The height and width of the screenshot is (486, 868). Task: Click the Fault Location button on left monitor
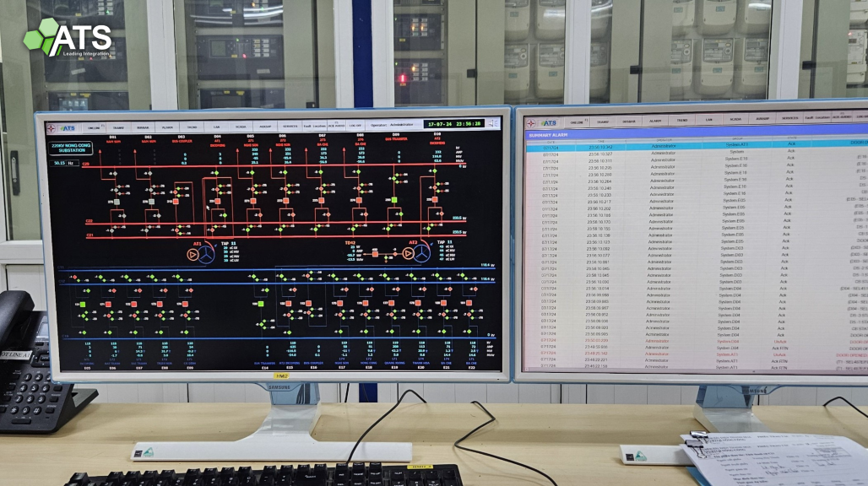pyautogui.click(x=313, y=126)
